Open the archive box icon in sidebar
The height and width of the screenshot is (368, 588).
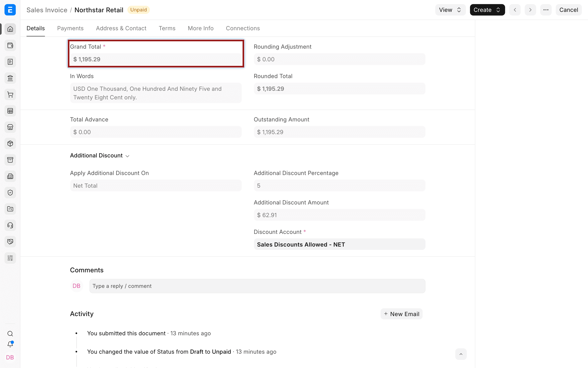tap(10, 160)
